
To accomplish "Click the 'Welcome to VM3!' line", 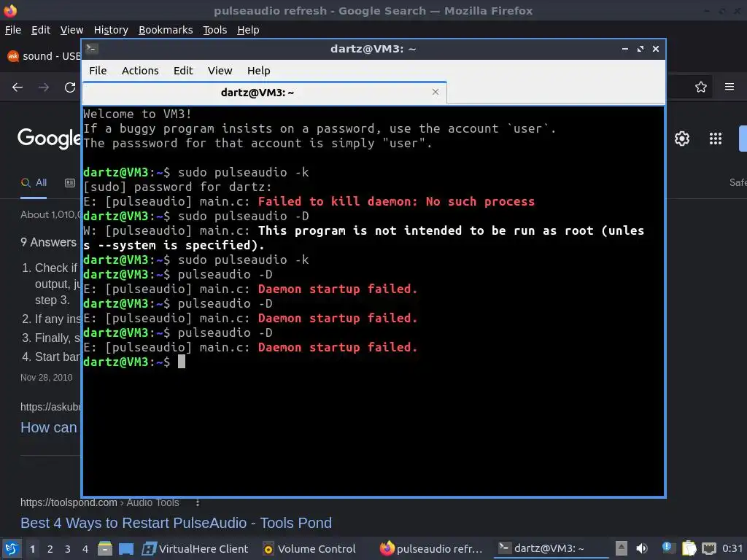I will [x=137, y=114].
